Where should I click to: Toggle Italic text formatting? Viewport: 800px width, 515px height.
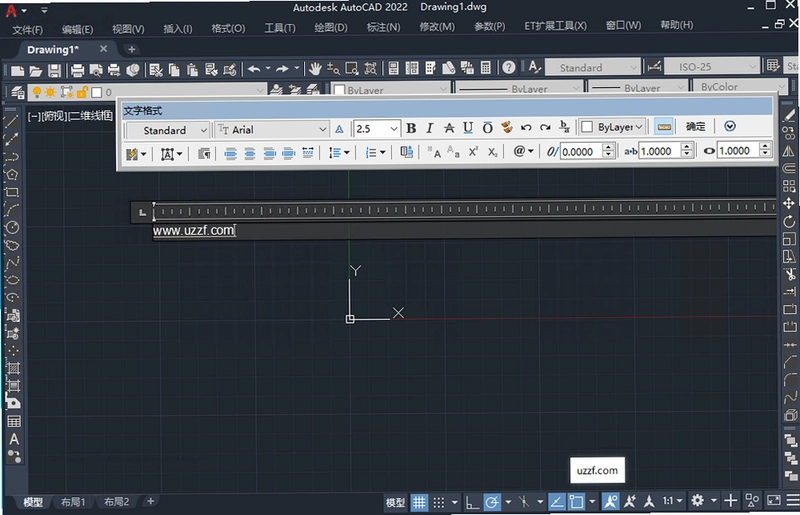click(x=430, y=128)
